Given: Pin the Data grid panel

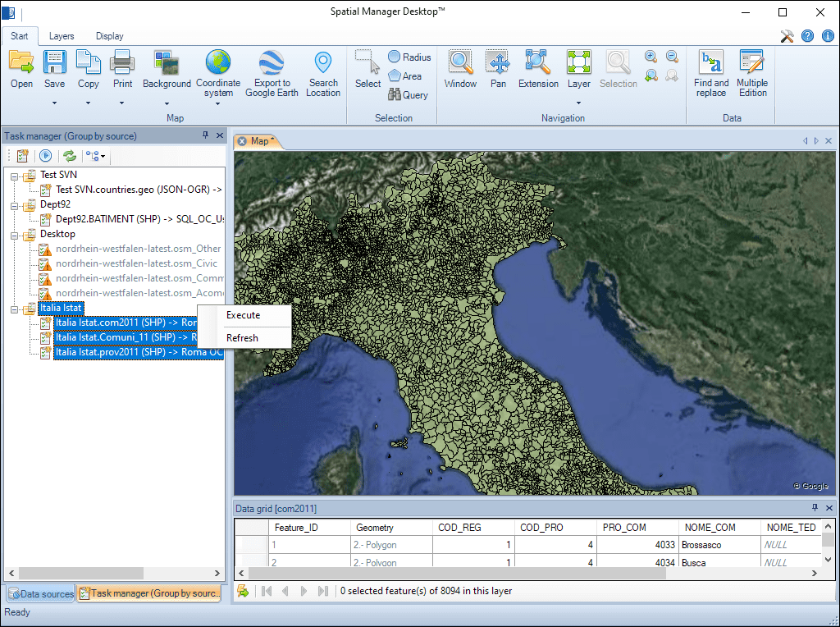Looking at the screenshot, I should 815,507.
